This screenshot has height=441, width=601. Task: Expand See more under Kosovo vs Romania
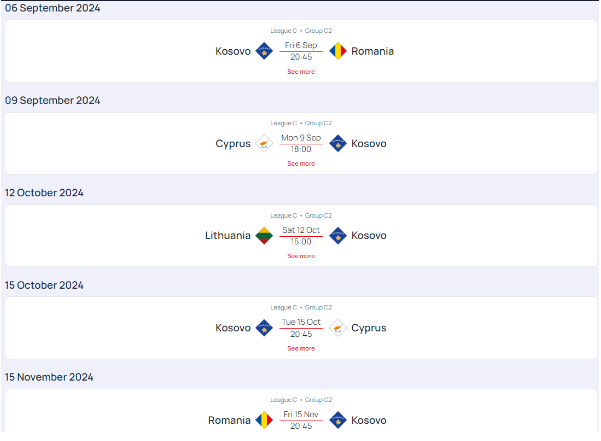[301, 72]
